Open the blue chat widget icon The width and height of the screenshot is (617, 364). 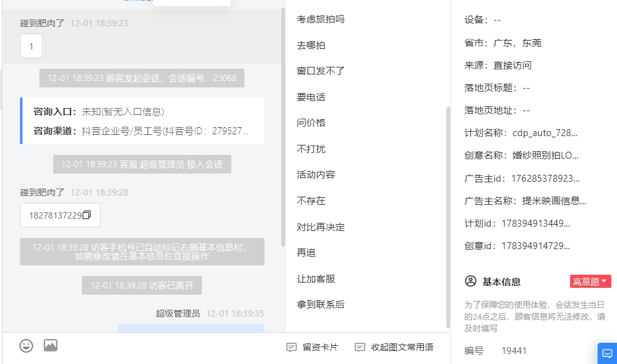click(607, 353)
